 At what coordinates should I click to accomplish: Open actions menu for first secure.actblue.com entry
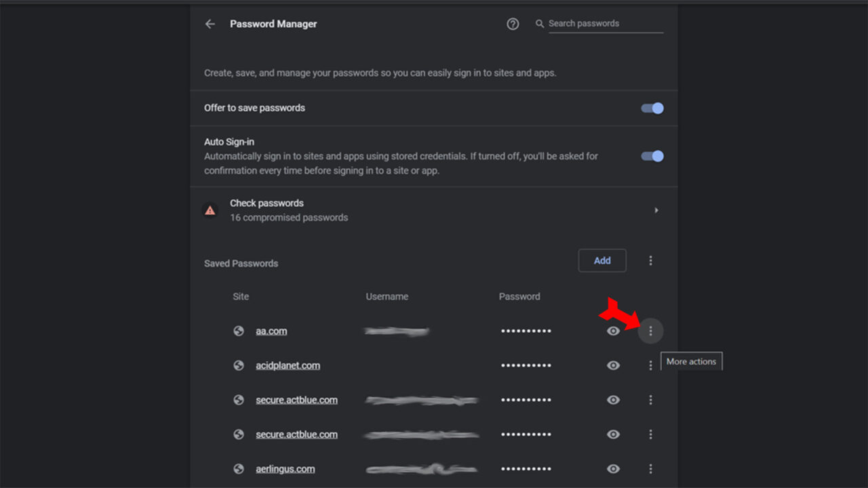(x=650, y=400)
